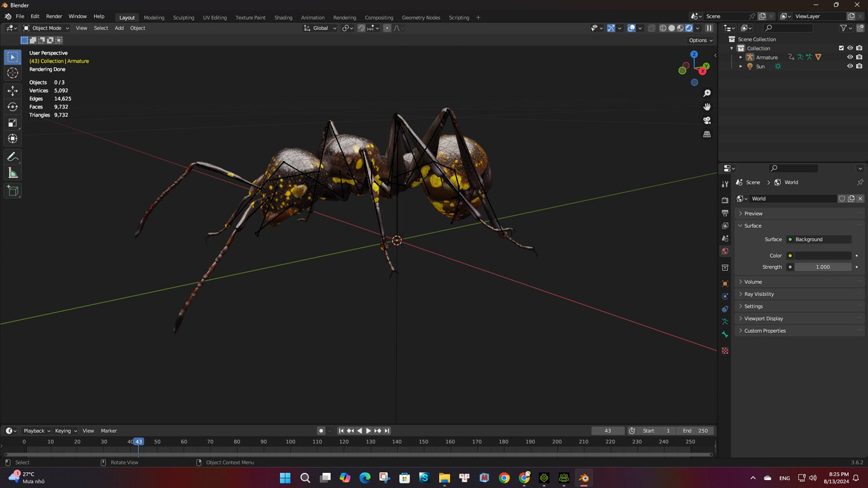Expand the Volume panel
Screen dimensions: 868x488
point(753,282)
